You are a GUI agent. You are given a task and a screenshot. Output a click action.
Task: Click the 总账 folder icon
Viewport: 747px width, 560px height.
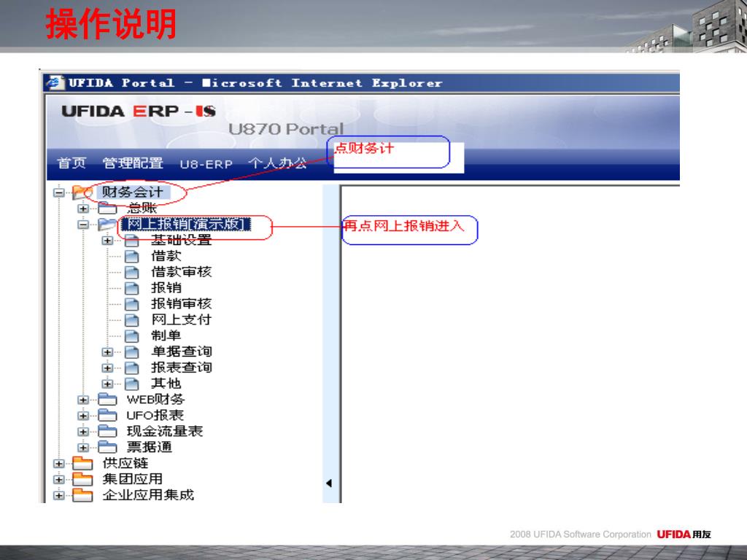pos(107,208)
